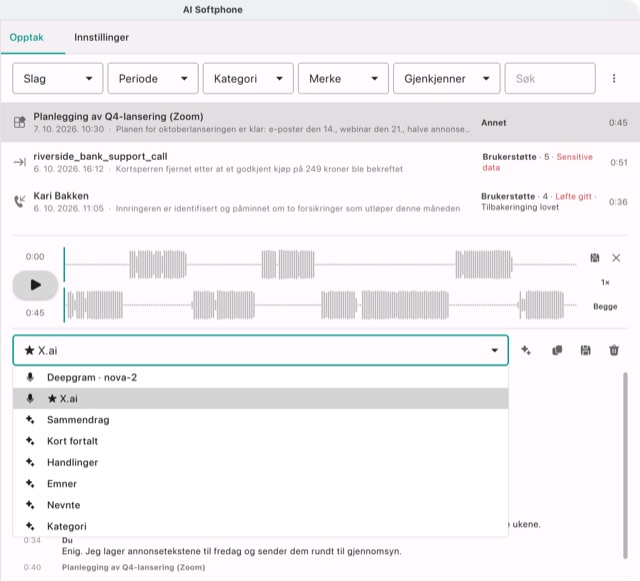Jump to the 0:34 transcript timestamp
The width and height of the screenshot is (640, 581).
pos(32,540)
